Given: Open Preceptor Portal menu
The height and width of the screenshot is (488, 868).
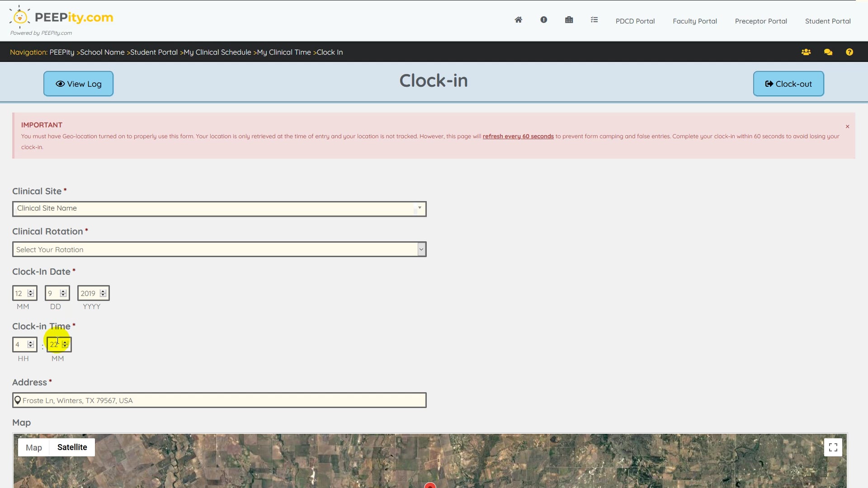Looking at the screenshot, I should click(x=760, y=21).
